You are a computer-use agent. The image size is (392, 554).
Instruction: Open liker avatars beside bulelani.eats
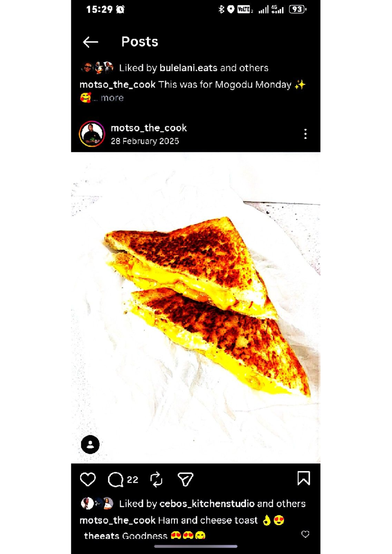[97, 68]
